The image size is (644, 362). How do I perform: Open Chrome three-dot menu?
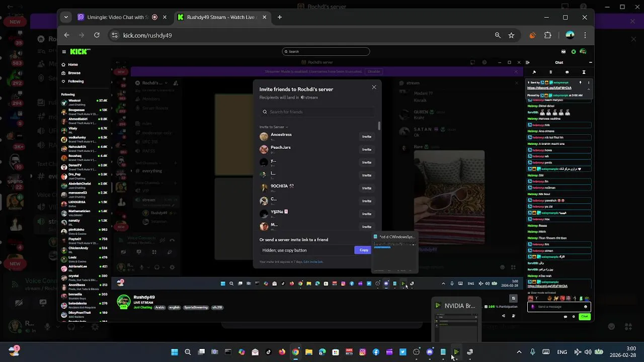click(x=585, y=35)
